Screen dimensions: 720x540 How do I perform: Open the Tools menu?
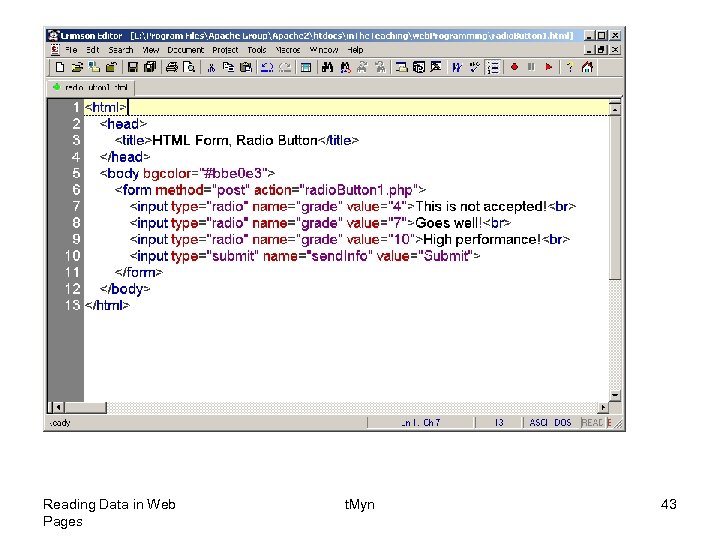pyautogui.click(x=257, y=50)
